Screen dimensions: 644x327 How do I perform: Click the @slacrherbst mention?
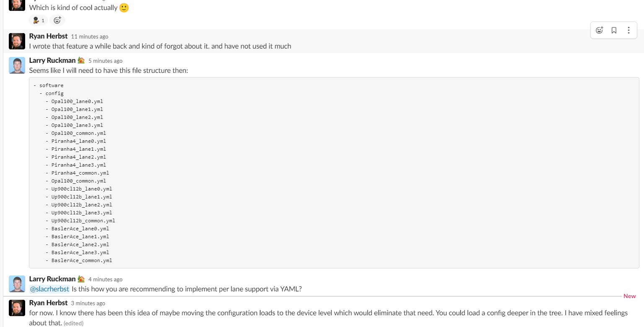point(49,289)
